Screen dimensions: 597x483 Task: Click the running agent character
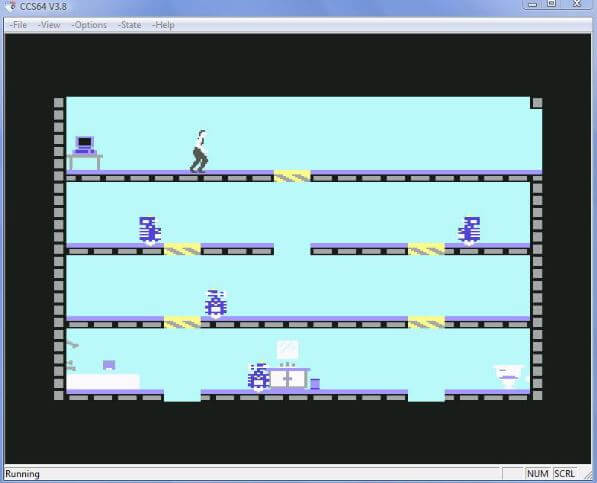click(199, 151)
